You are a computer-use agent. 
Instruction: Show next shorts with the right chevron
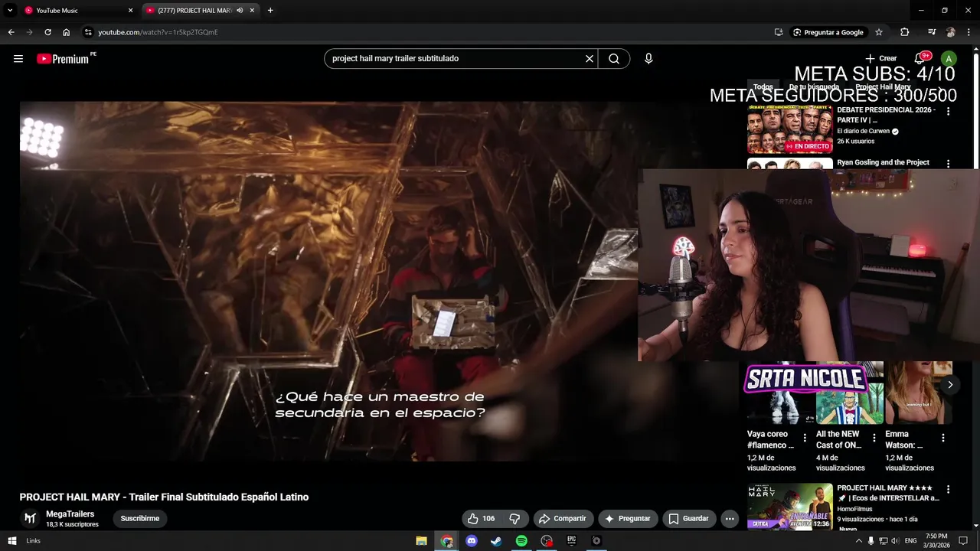[x=950, y=385]
